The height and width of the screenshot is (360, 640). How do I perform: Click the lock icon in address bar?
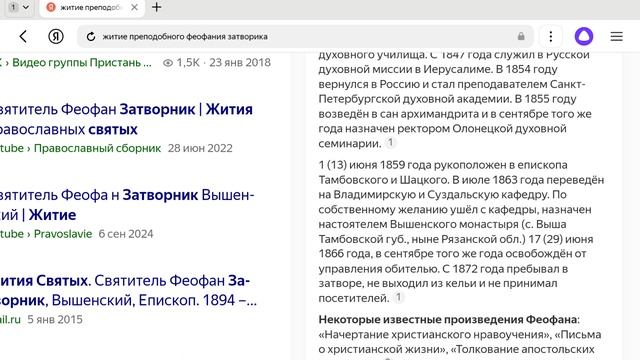click(521, 36)
